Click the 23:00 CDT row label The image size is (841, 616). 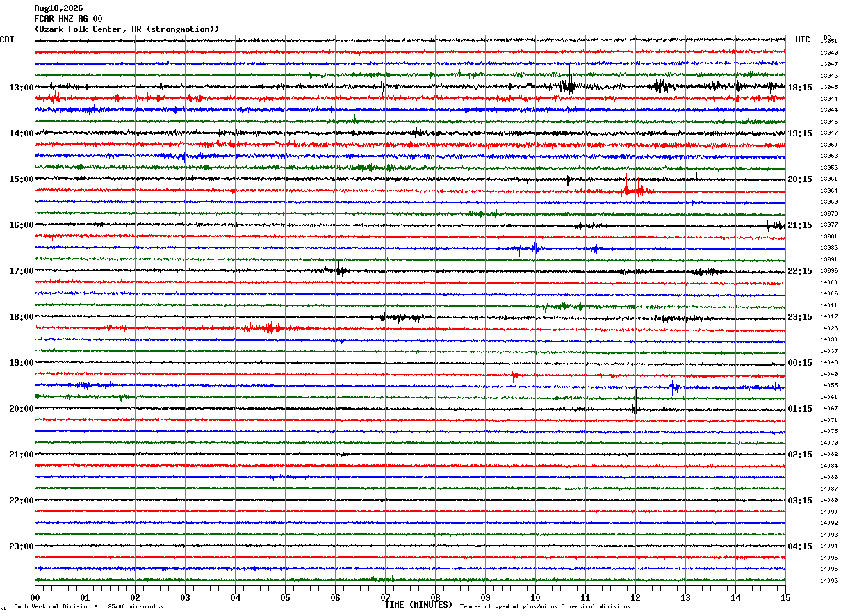(21, 546)
